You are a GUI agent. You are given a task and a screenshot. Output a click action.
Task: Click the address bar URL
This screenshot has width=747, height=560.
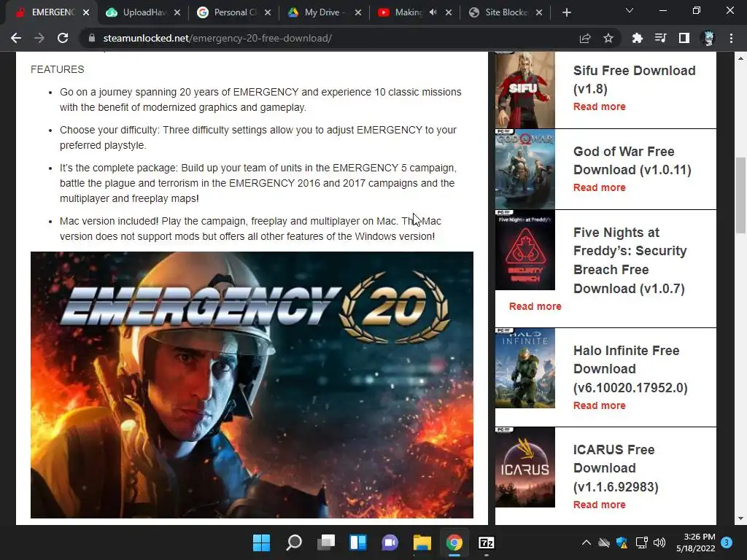tap(217, 38)
